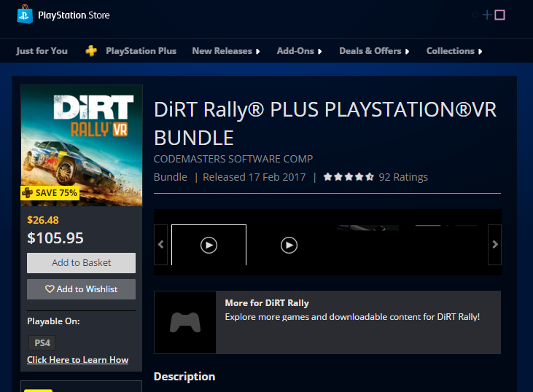Click the DiRT Rally VR cover art
Viewport: 533px width, 392px height.
[82, 146]
